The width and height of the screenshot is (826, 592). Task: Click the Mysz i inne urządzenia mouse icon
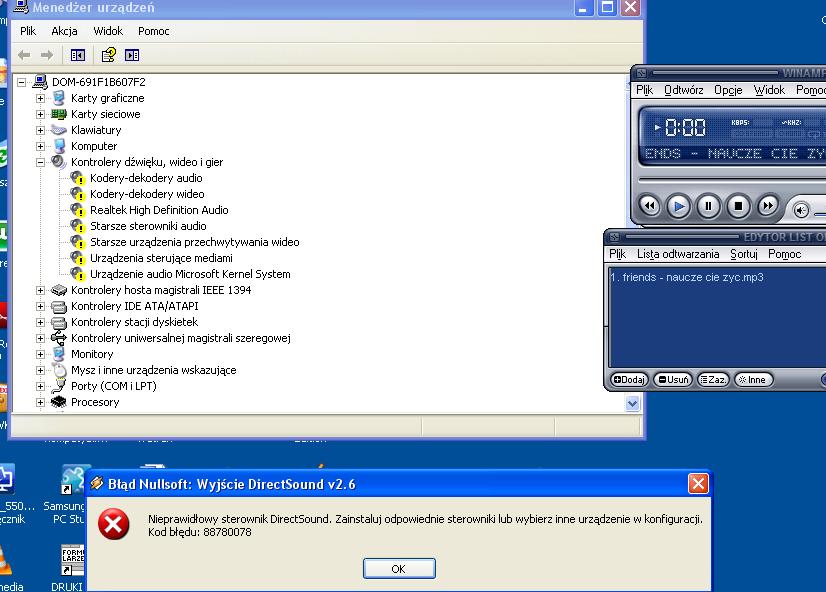click(x=59, y=370)
